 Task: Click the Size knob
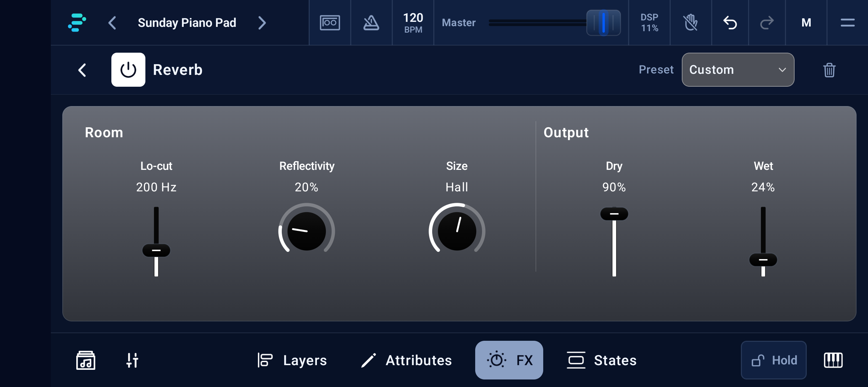pos(457,231)
